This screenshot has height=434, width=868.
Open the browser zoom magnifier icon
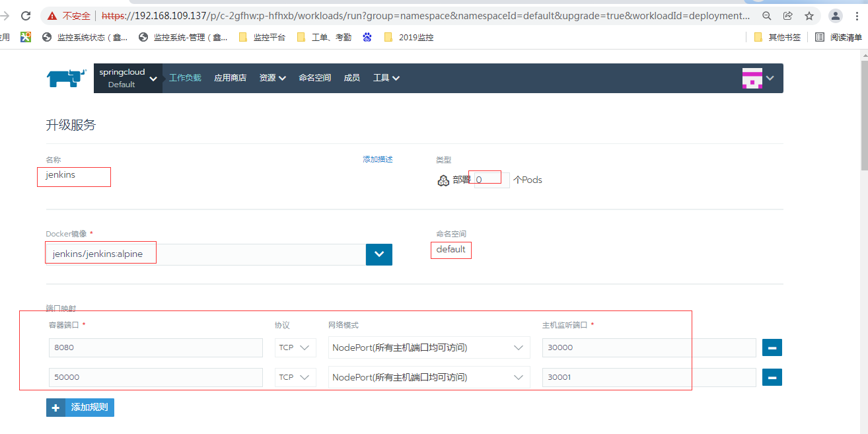[x=766, y=16]
